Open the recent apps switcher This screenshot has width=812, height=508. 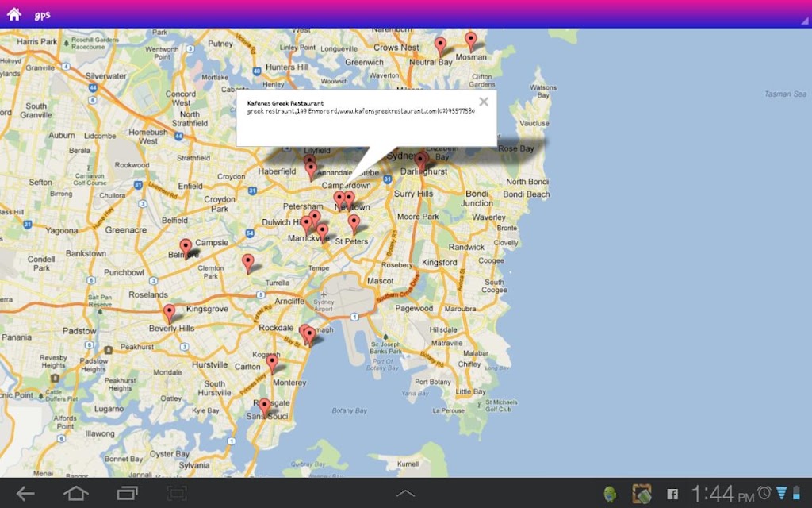pos(127,493)
